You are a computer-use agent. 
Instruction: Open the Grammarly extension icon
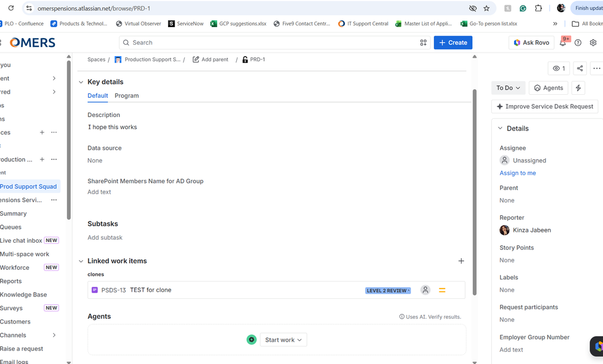click(523, 8)
